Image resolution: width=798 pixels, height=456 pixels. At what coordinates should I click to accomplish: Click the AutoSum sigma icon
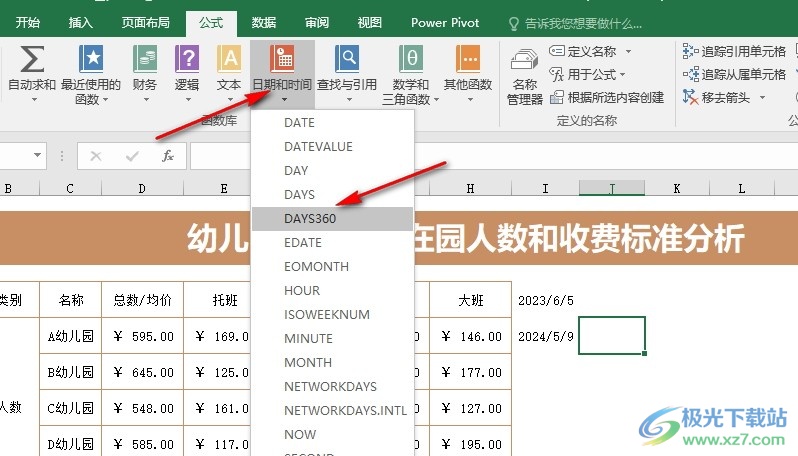click(32, 59)
